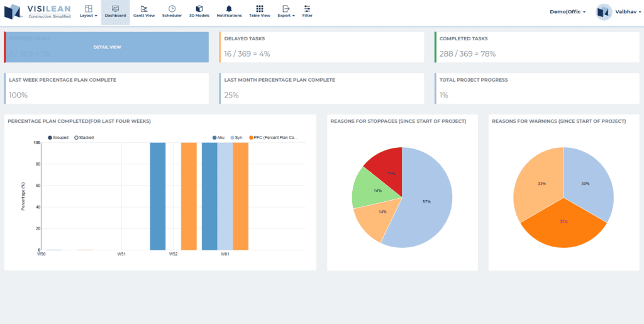Open the Demo(Offic project dropdown
The image size is (644, 324).
click(567, 12)
